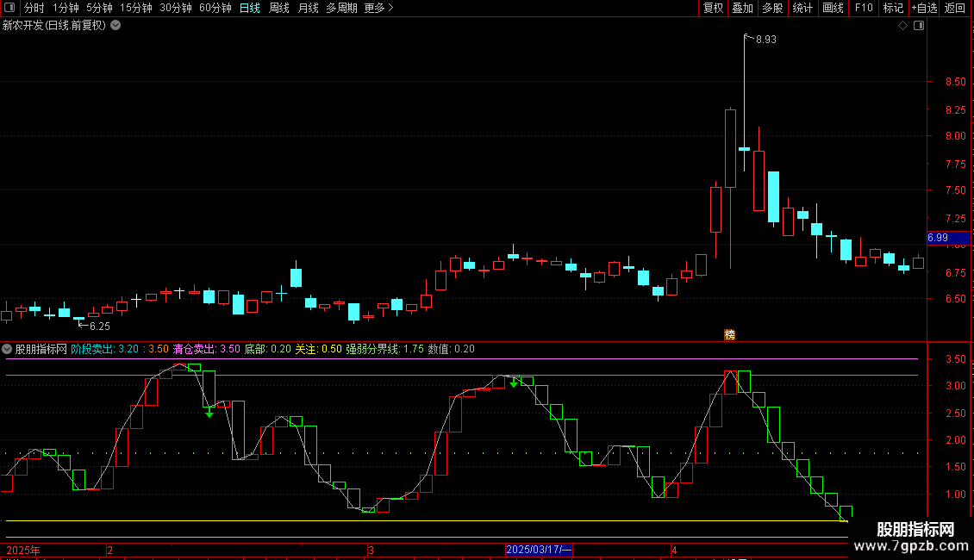
Task: Click the 复权 adjustment button
Action: (713, 8)
